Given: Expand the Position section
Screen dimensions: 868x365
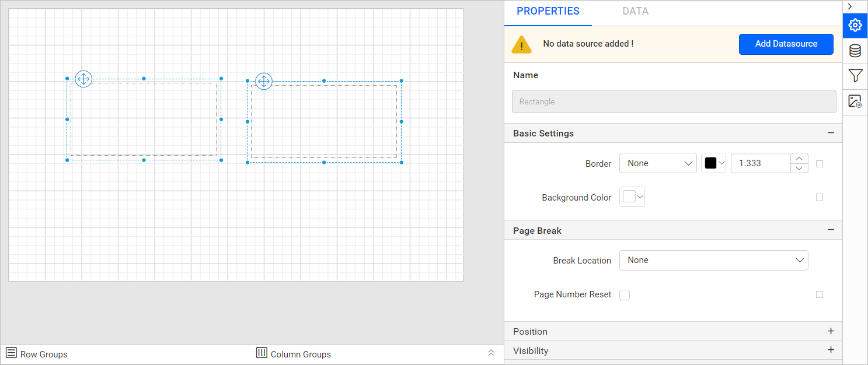Looking at the screenshot, I should point(831,331).
